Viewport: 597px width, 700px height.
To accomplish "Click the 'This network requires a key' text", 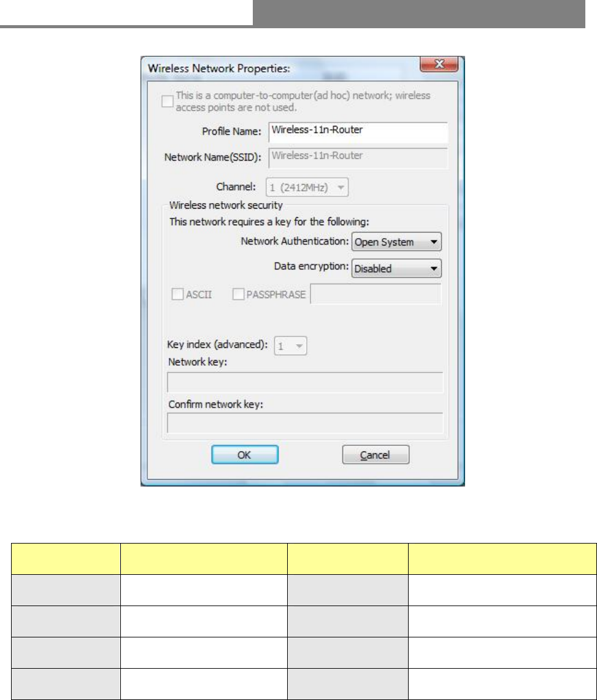I will (269, 222).
